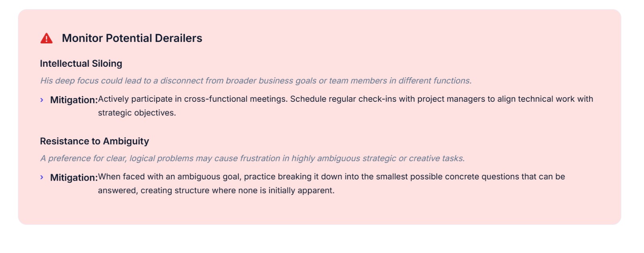The width and height of the screenshot is (644, 253).
Task: Click the red warning triangle icon
Action: pos(46,38)
